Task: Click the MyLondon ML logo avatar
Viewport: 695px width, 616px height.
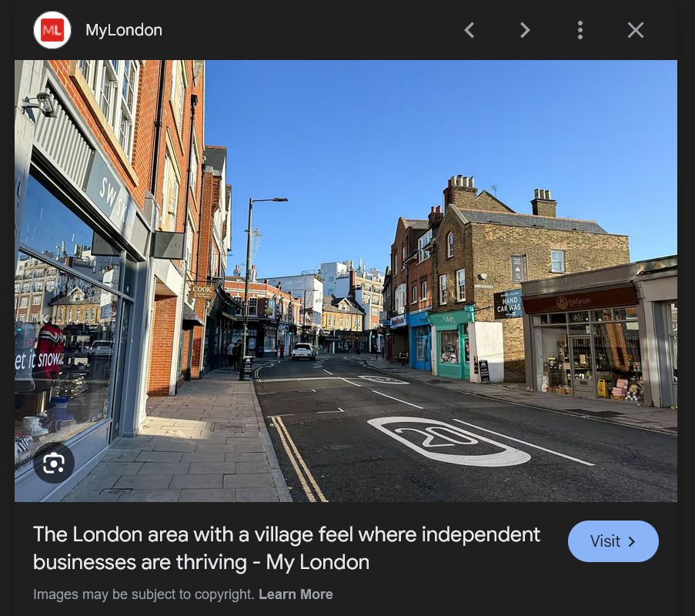Action: pyautogui.click(x=52, y=30)
